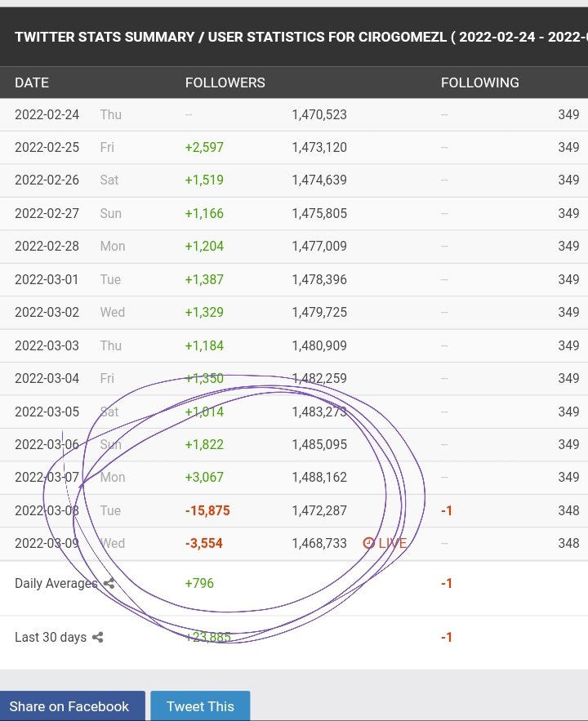588x721 pixels.
Task: Click follower total 1,473,120
Action: [x=319, y=147]
